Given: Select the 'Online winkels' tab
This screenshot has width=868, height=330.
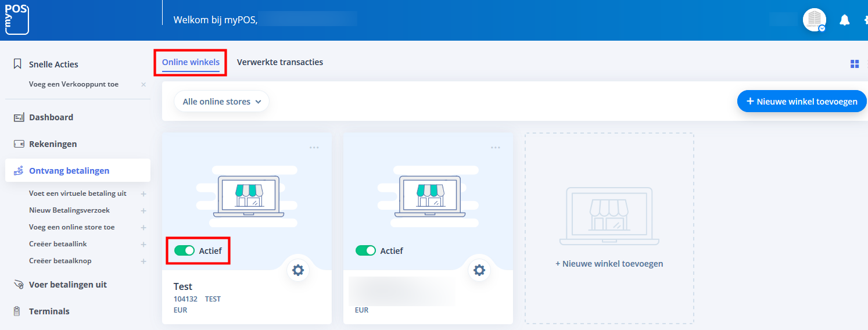Looking at the screenshot, I should pyautogui.click(x=191, y=62).
